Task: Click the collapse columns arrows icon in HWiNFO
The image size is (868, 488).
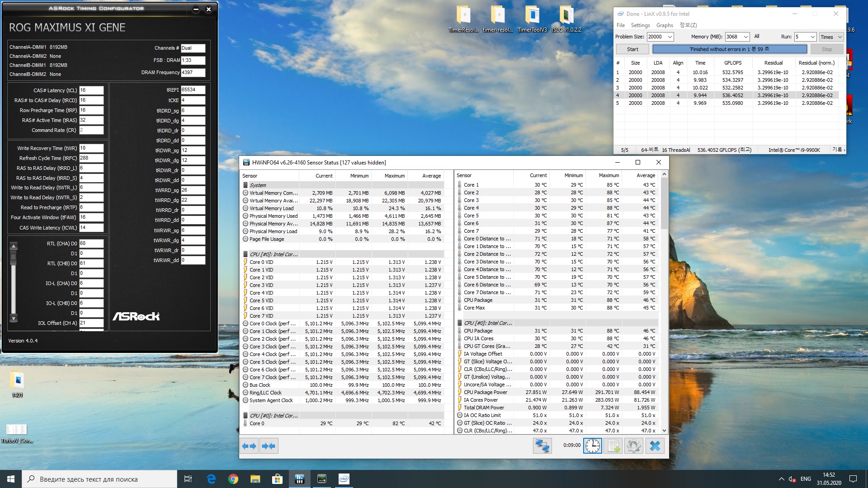Action: [269, 446]
